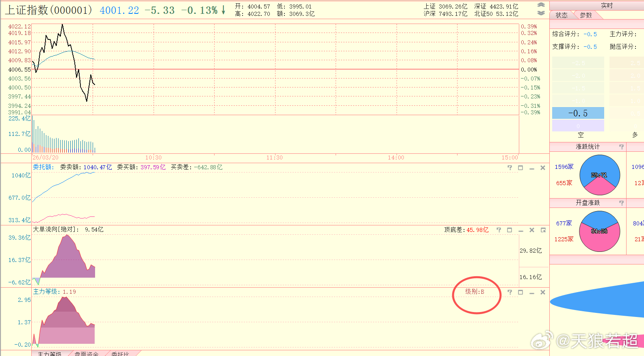Click the 29.82亿 value in 大单流向
This screenshot has width=644, height=356.
(531, 251)
